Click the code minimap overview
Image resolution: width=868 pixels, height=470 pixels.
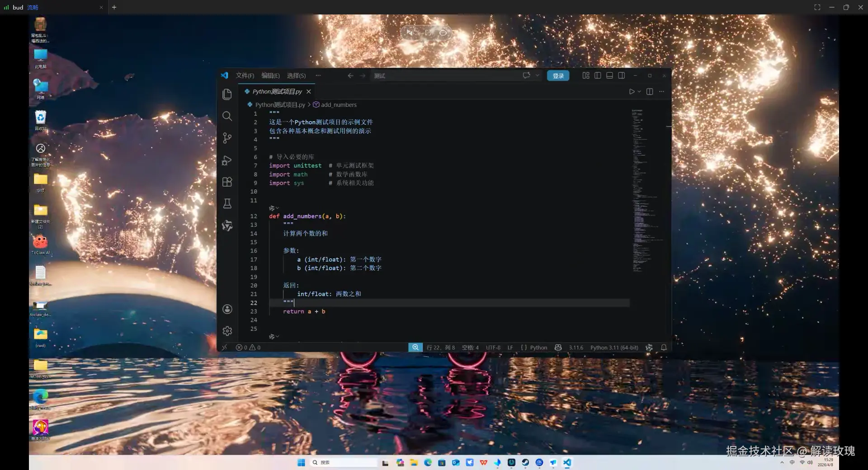coord(647,190)
